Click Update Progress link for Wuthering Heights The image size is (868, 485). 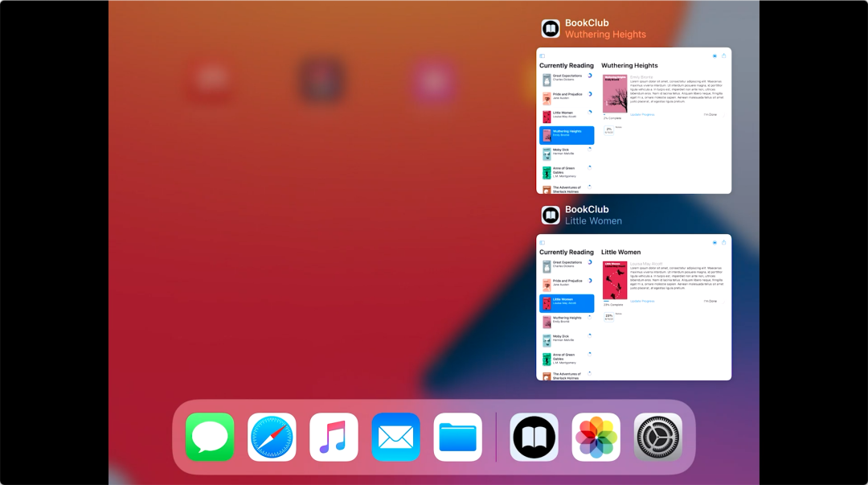click(x=642, y=115)
